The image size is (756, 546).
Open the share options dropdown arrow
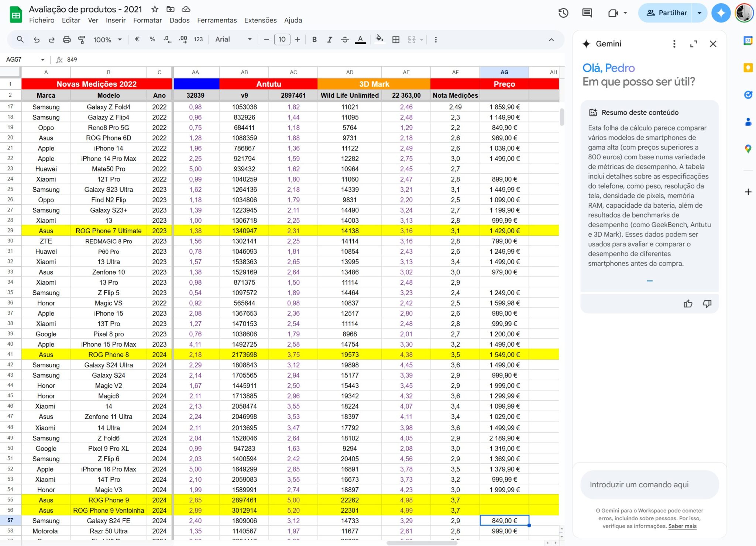coord(699,13)
